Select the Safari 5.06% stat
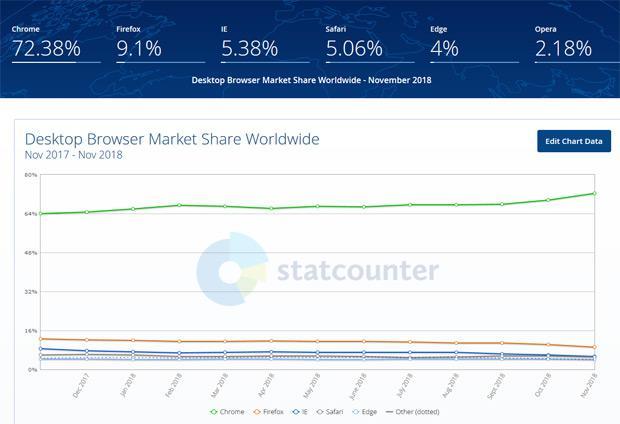620x424 pixels. [x=370, y=44]
